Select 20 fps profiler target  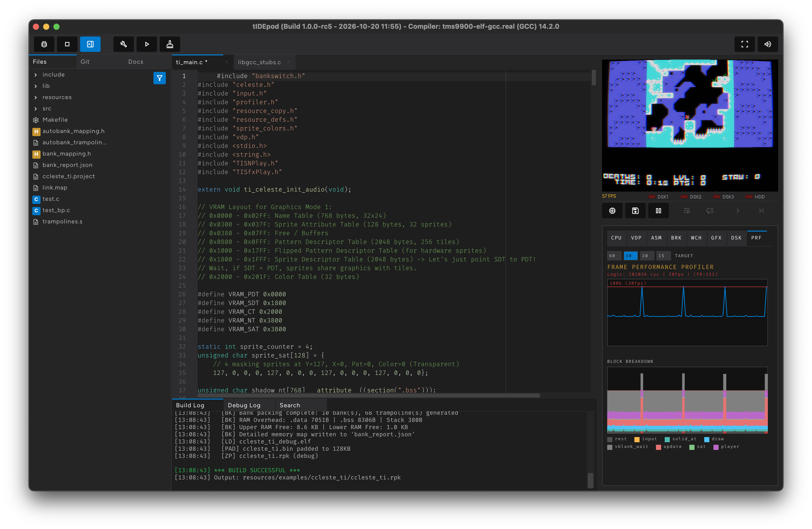click(647, 256)
